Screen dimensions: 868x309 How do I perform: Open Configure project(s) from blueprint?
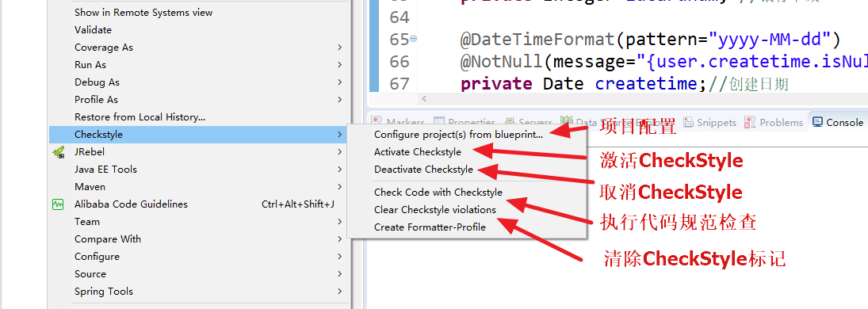click(459, 135)
